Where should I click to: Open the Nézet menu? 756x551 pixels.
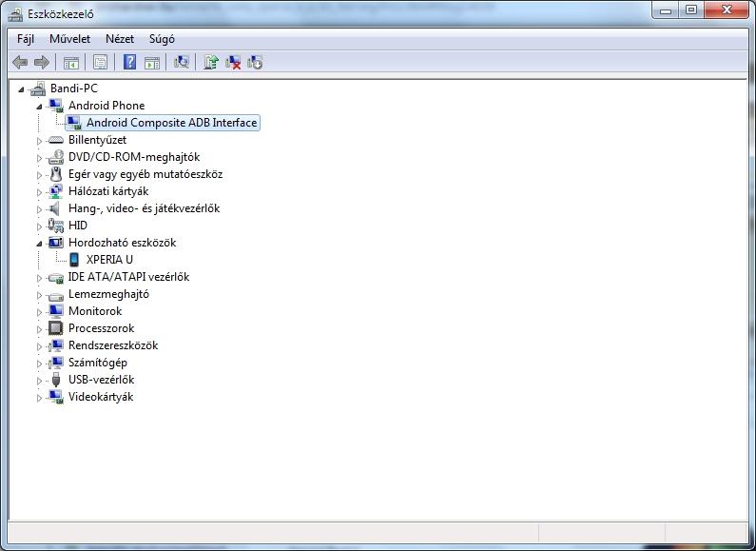click(x=120, y=39)
